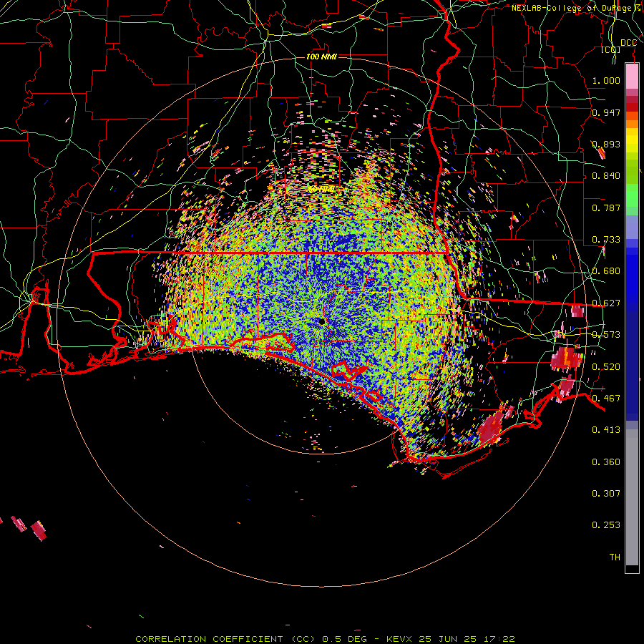Click the black radar site dot at map center
644x644 pixels.
(322, 321)
